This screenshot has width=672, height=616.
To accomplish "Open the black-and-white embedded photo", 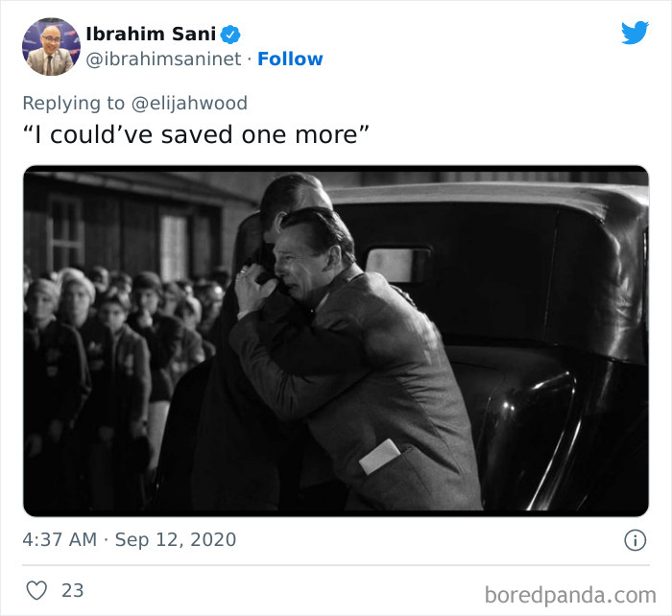I will point(336,341).
